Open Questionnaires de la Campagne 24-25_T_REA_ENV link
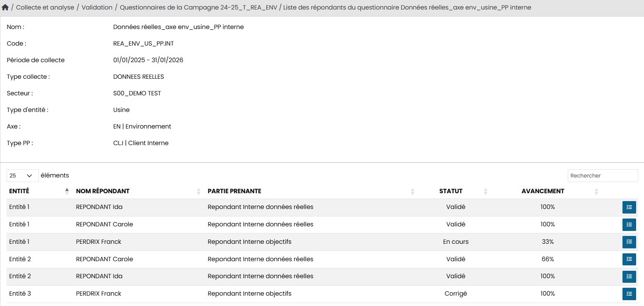 198,7
